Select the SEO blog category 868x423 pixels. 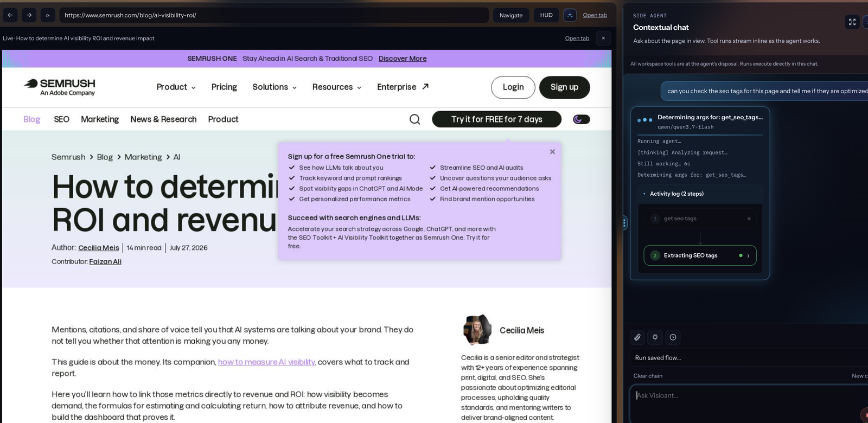pyautogui.click(x=61, y=119)
